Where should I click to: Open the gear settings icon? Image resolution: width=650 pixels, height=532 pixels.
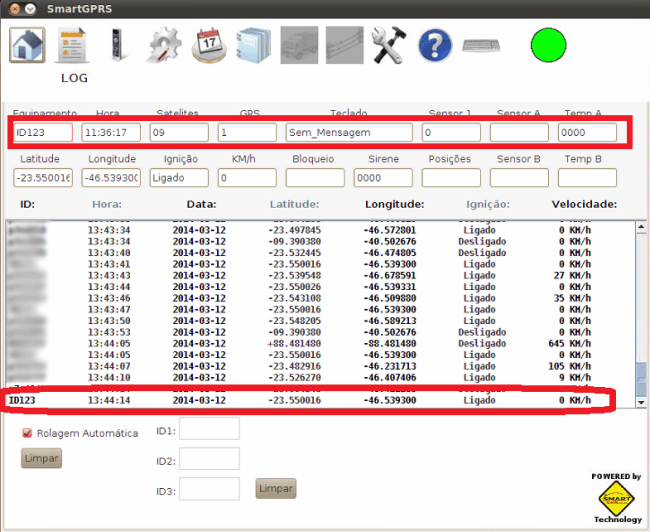(162, 46)
